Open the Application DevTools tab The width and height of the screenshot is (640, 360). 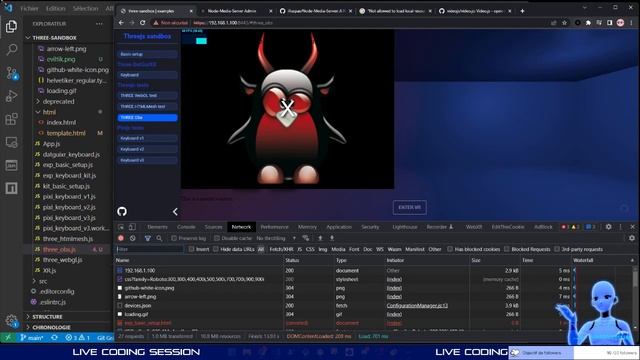pyautogui.click(x=339, y=227)
